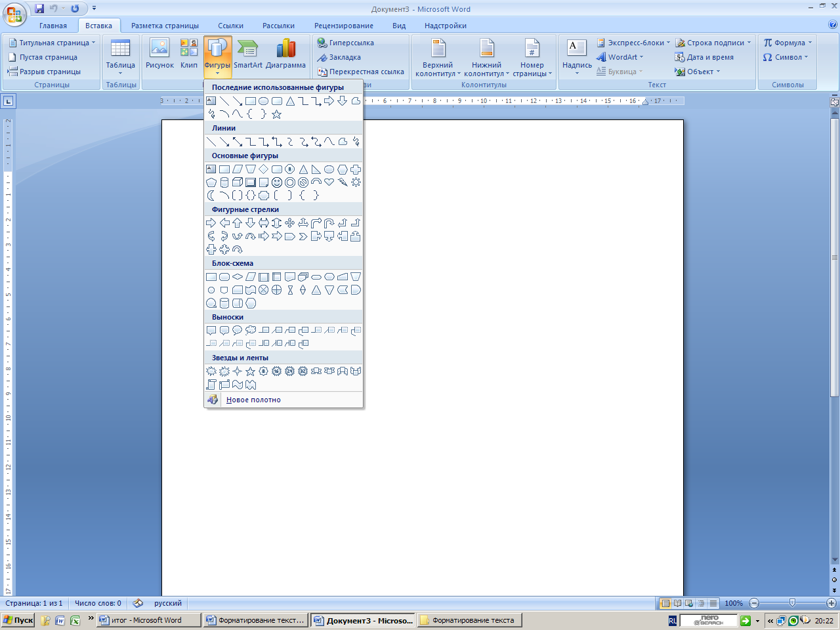Select the star in recently used shapes
This screenshot has height=630, width=840.
point(277,114)
